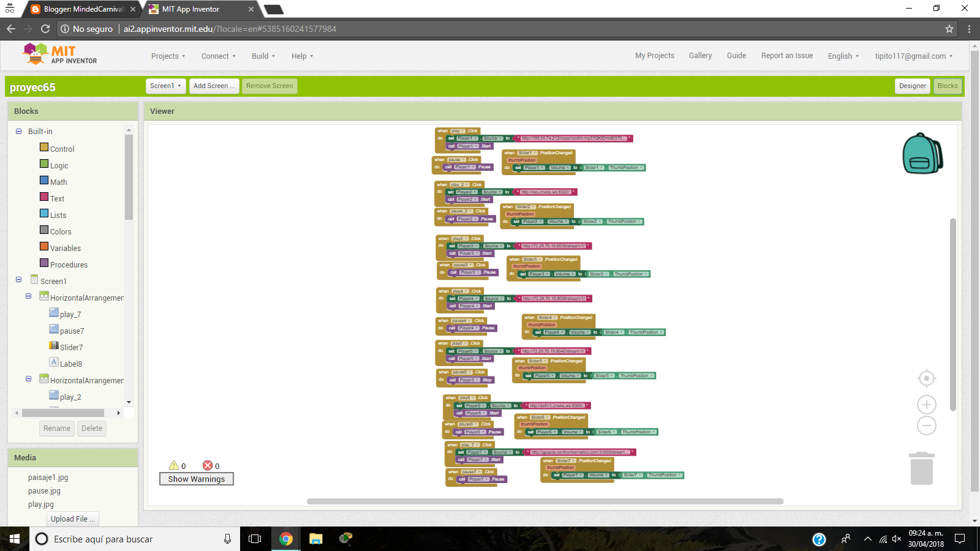Open the English language dropdown
The height and width of the screenshot is (551, 980).
[x=843, y=56]
